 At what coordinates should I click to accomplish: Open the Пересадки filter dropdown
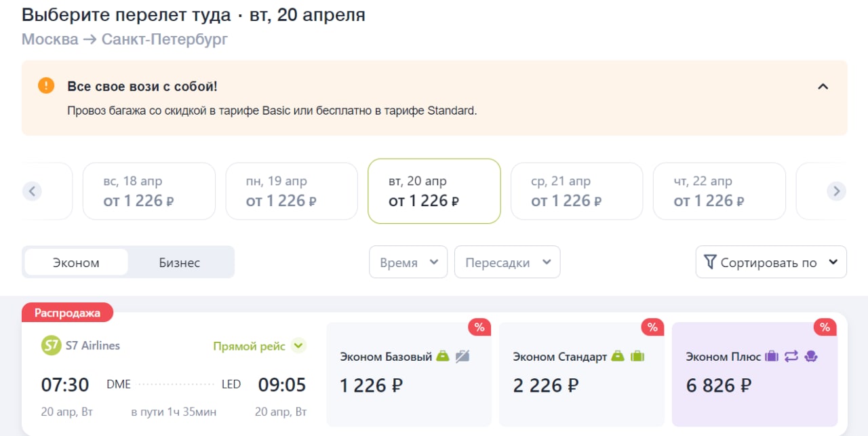[507, 262]
